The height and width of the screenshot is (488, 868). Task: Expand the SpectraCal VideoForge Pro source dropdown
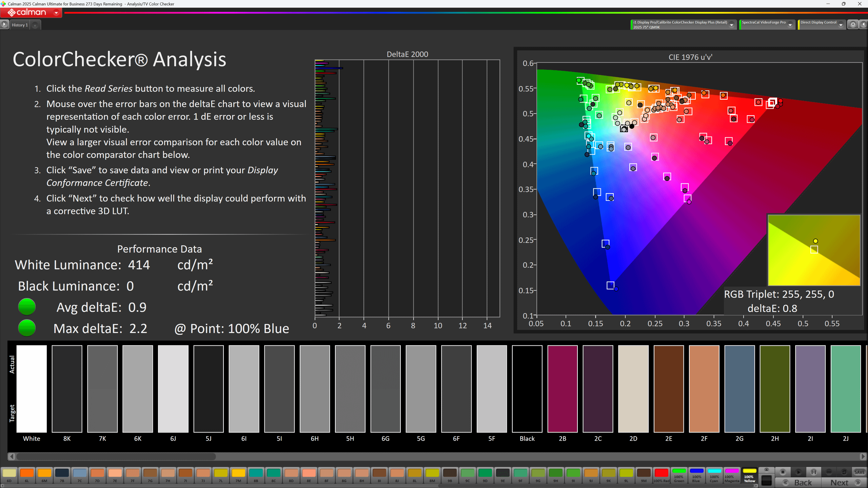[x=790, y=25]
